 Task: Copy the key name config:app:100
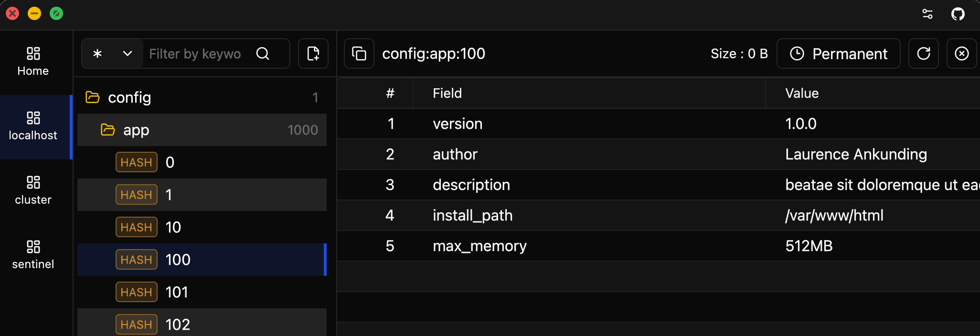(x=359, y=53)
